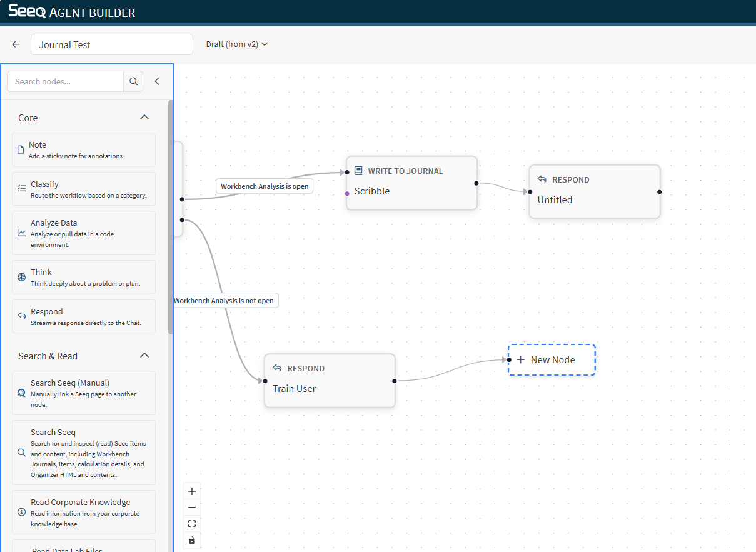Click the search magnifier button in nodes panel

133,81
